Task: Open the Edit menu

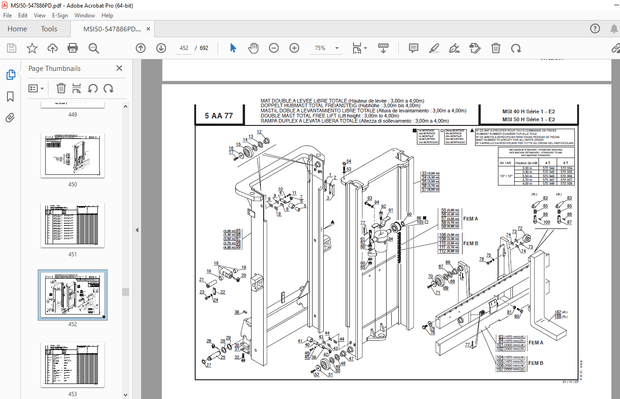Action: tap(23, 15)
